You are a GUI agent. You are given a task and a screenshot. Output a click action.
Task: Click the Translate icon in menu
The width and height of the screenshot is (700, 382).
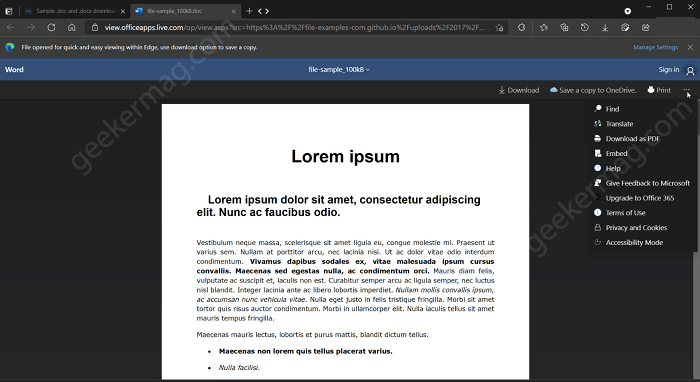click(x=598, y=124)
